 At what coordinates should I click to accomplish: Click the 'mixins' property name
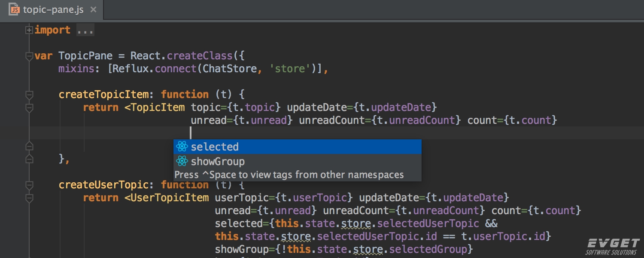click(x=76, y=69)
